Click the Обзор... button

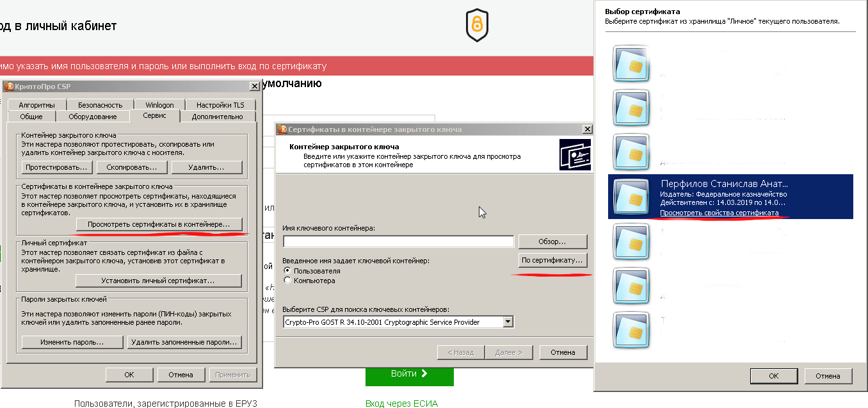coord(552,241)
